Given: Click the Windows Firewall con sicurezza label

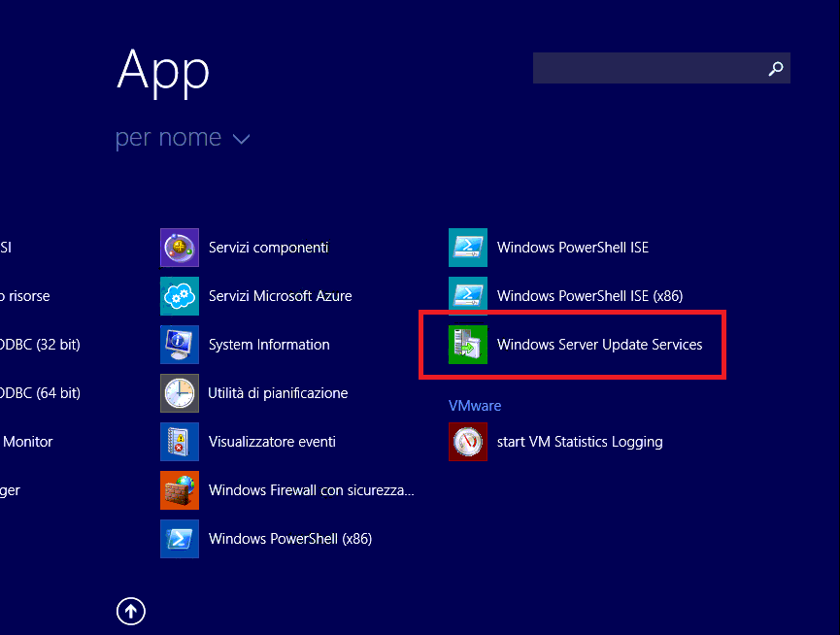Looking at the screenshot, I should (x=312, y=490).
